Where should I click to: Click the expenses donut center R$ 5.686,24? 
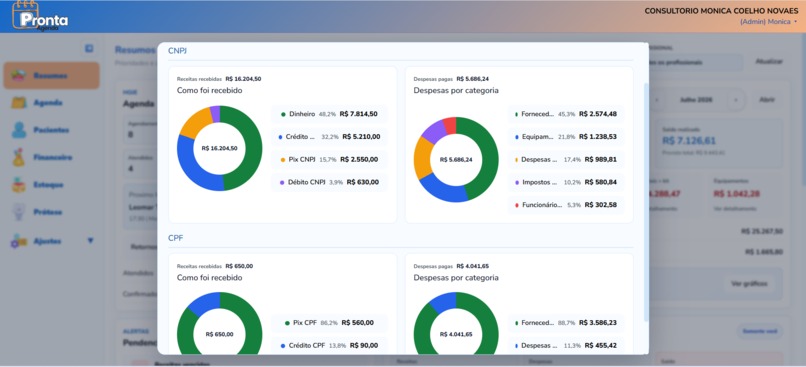click(456, 160)
